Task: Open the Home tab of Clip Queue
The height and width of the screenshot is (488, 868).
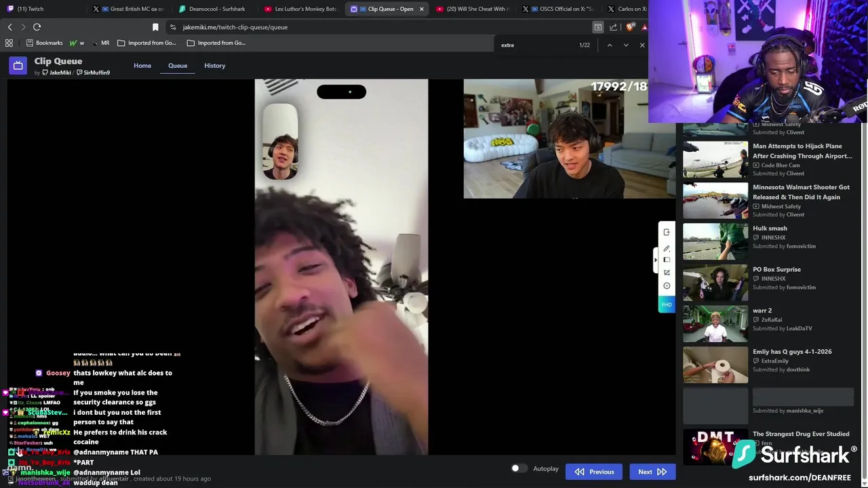Action: pos(142,66)
